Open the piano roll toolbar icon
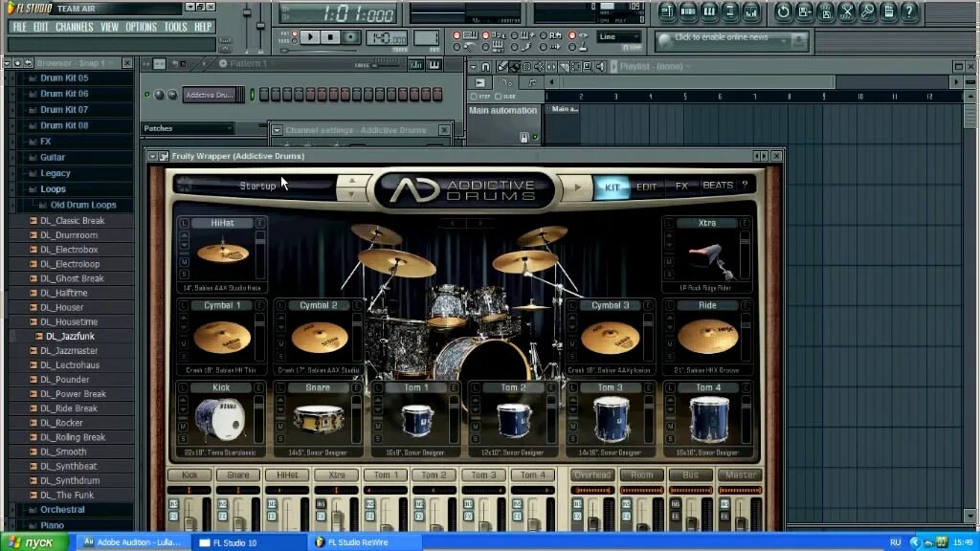Viewport: 980px width, 551px height. (709, 11)
